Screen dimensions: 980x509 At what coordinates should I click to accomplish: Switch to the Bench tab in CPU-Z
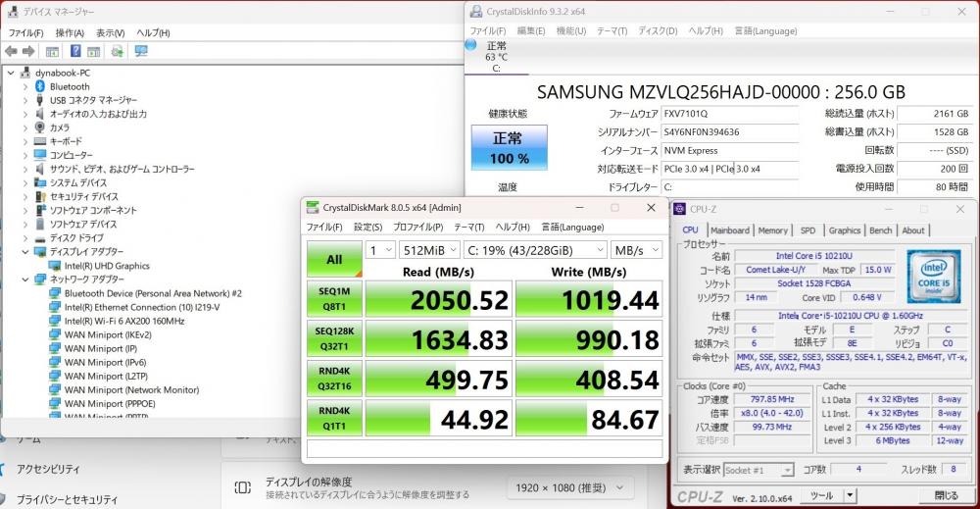[881, 230]
